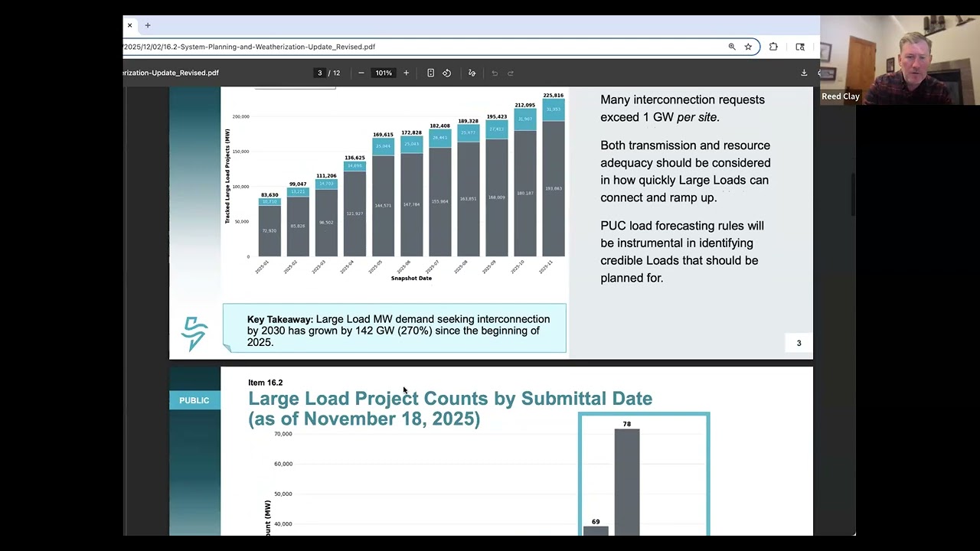Viewport: 980px width, 551px height.
Task: Click the 169,615 bar for 2025-05
Action: (x=383, y=197)
